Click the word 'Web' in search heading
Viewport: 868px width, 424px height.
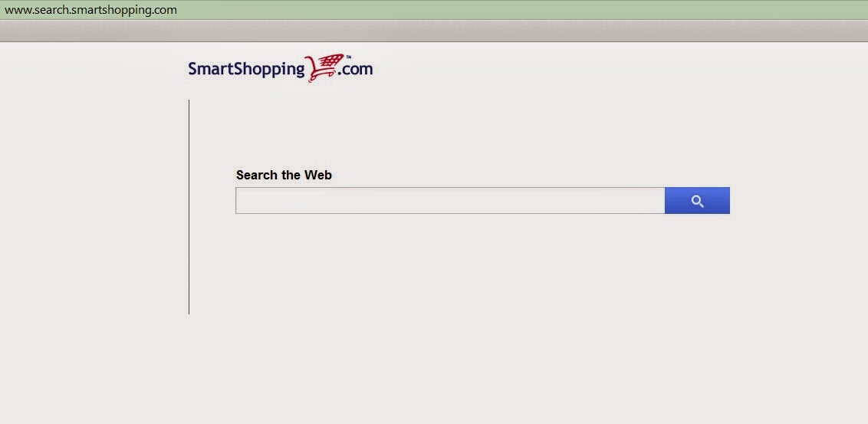317,175
